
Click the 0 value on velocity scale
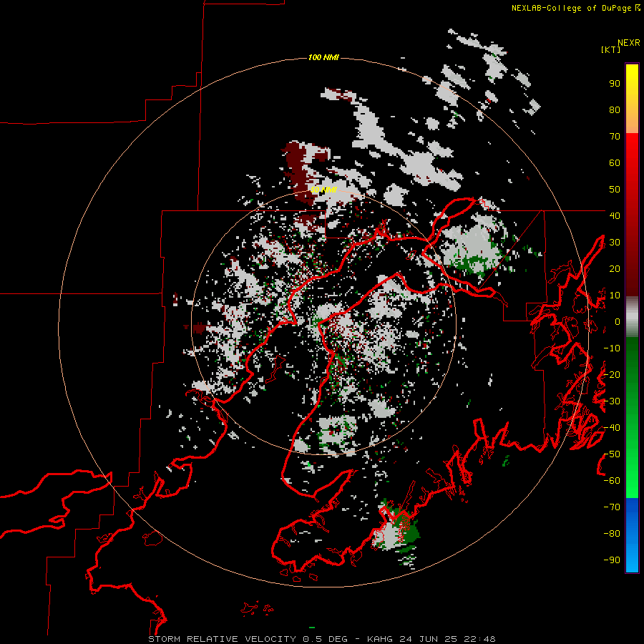coord(618,322)
